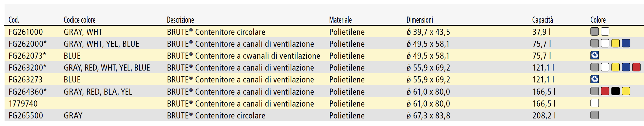Click the recycling icon in row FG262073
The image size is (644, 126).
coord(594,55)
